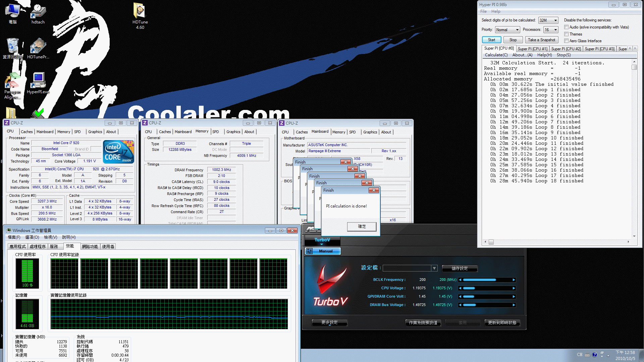Image resolution: width=644 pixels, height=362 pixels.
Task: Open the Graphics tab in the Mainboard CPU-Z window
Action: click(370, 132)
